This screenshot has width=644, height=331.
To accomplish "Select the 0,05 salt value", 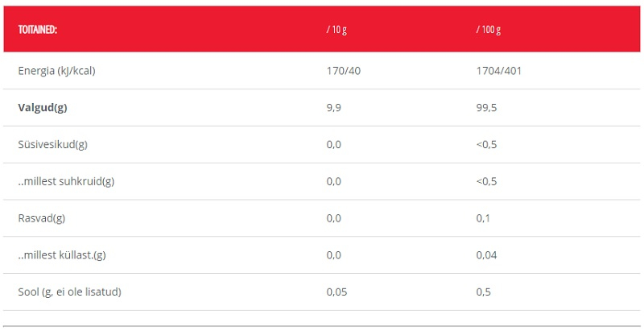I will pos(336,292).
